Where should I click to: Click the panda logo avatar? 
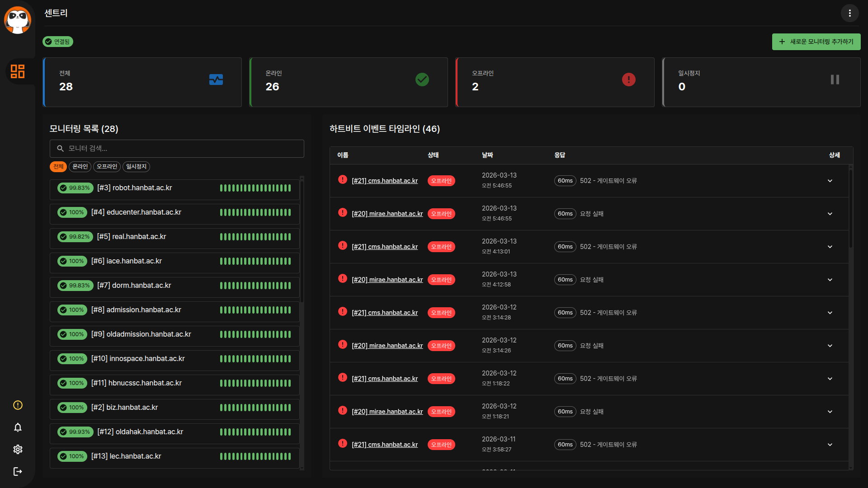point(18,20)
